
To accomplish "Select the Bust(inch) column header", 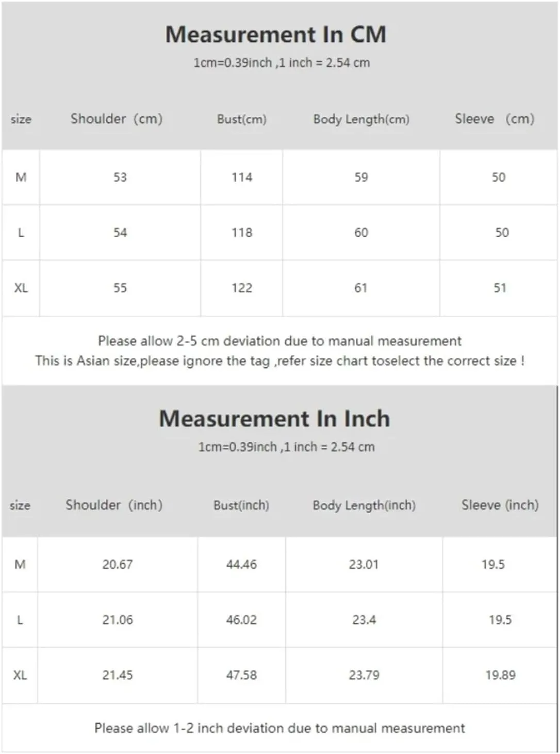I will pyautogui.click(x=241, y=505).
